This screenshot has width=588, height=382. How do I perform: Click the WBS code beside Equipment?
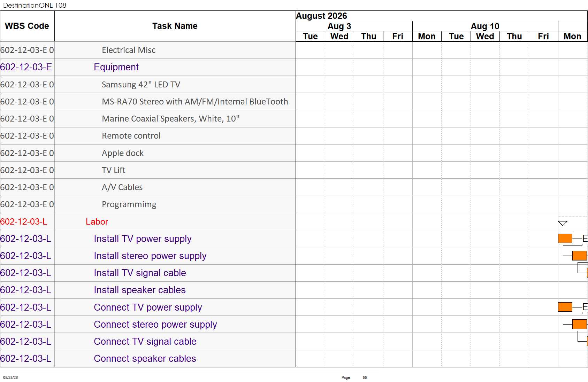click(26, 67)
